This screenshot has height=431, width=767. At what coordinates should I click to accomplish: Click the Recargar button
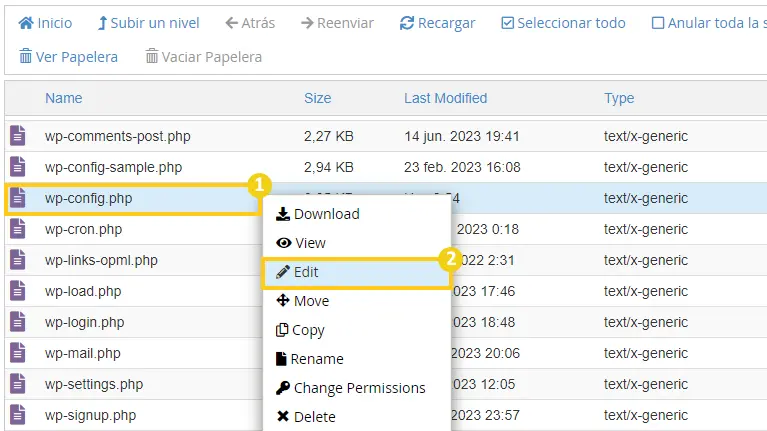pyautogui.click(x=437, y=23)
